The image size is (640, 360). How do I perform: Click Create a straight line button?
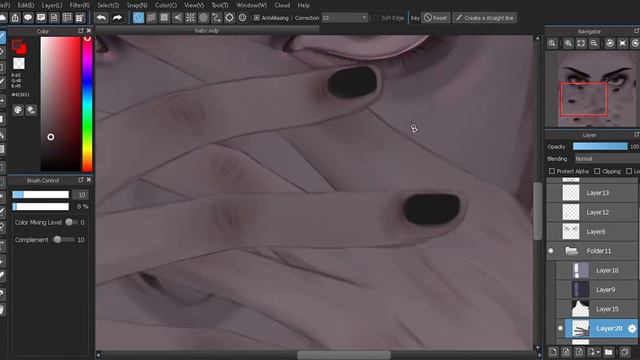coord(485,18)
